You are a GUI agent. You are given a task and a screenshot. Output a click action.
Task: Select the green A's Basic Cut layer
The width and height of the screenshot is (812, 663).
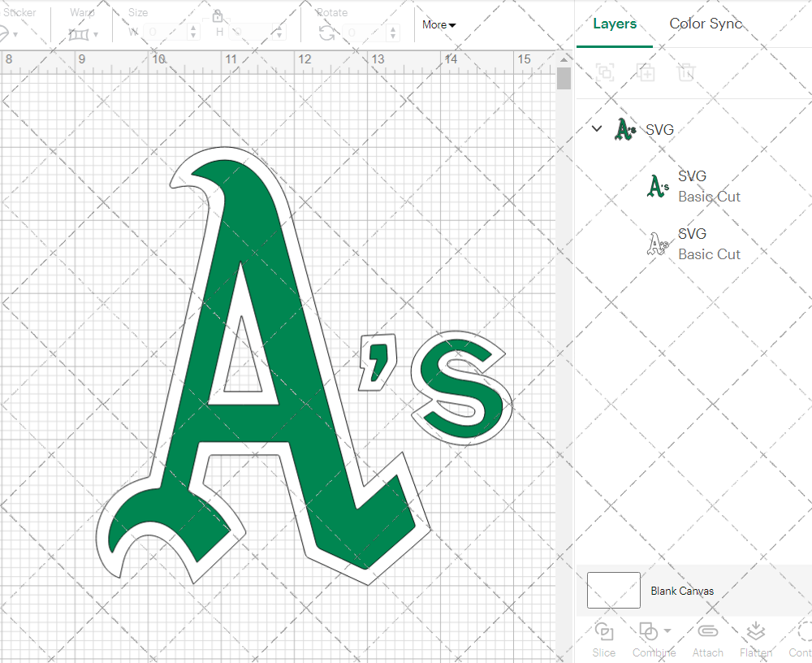pos(694,187)
